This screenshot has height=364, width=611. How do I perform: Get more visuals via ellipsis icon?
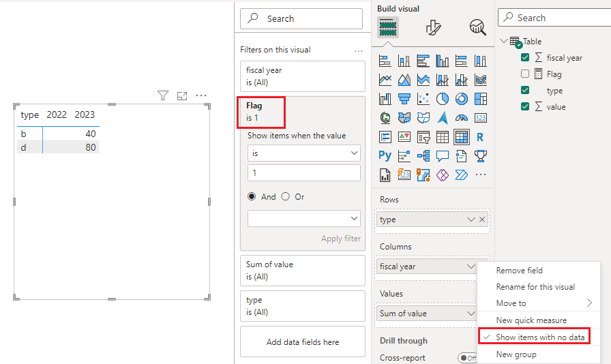pyautogui.click(x=481, y=175)
